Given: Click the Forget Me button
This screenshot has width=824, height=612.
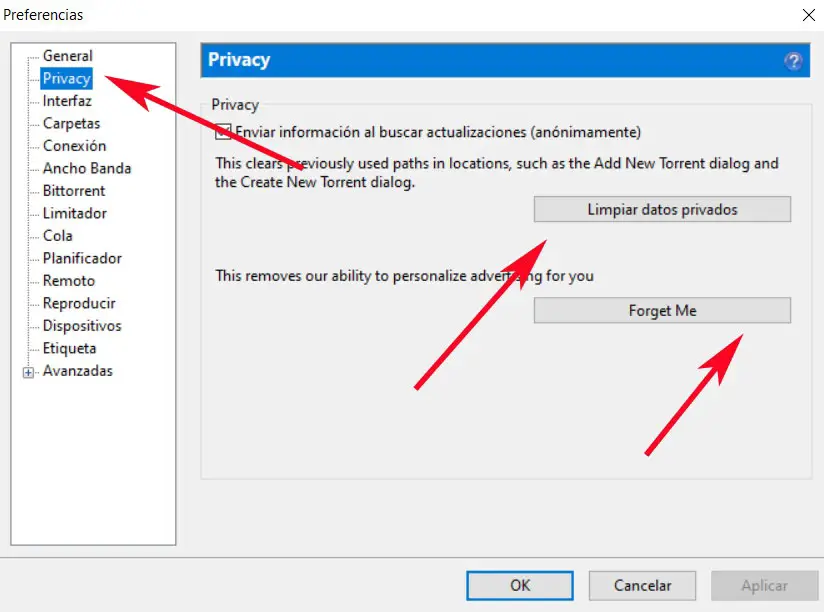Looking at the screenshot, I should (x=662, y=311).
